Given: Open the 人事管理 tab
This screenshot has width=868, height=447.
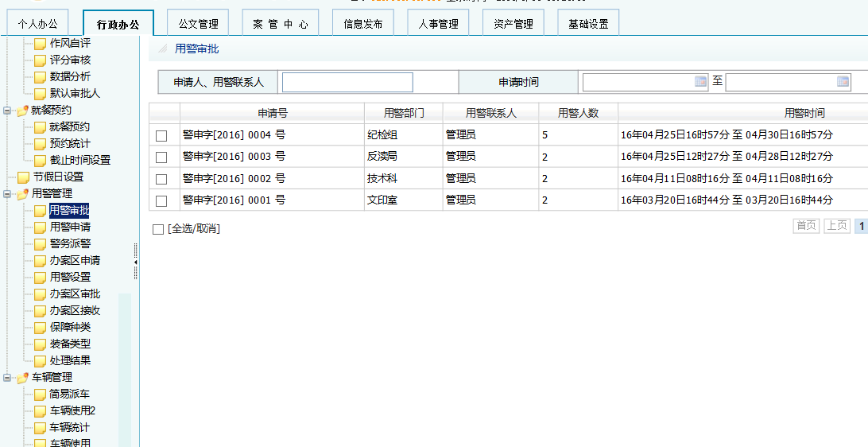Looking at the screenshot, I should (438, 24).
